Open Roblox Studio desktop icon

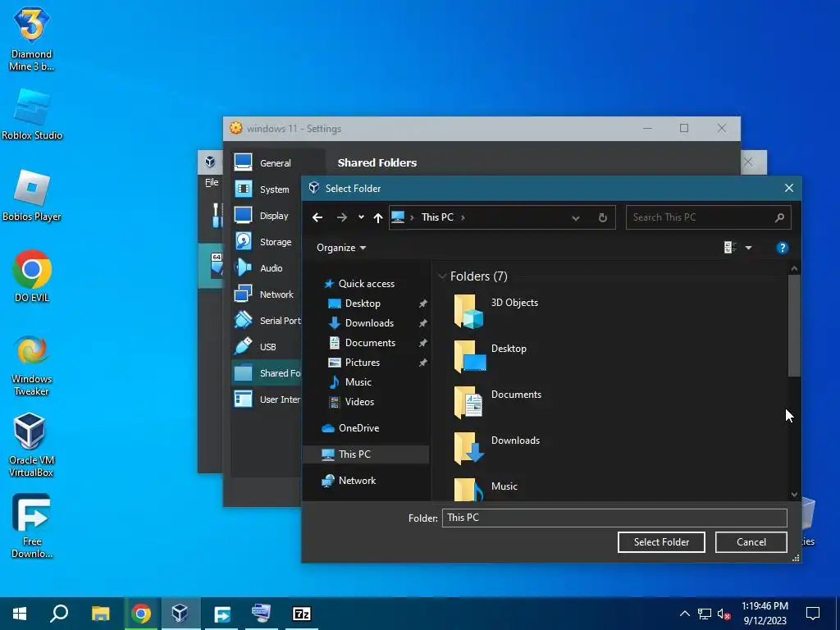tap(32, 113)
